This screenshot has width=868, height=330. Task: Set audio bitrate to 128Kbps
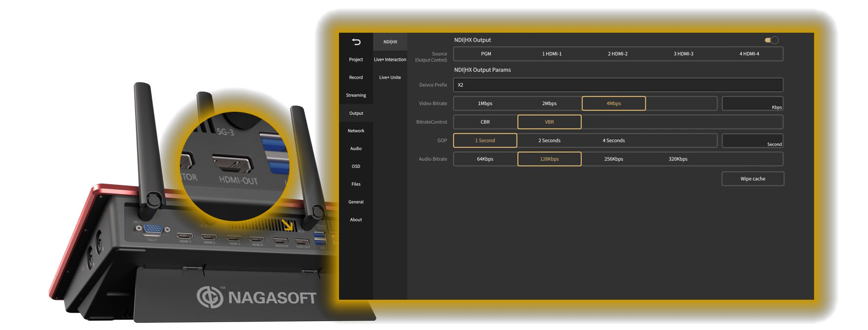click(x=549, y=159)
